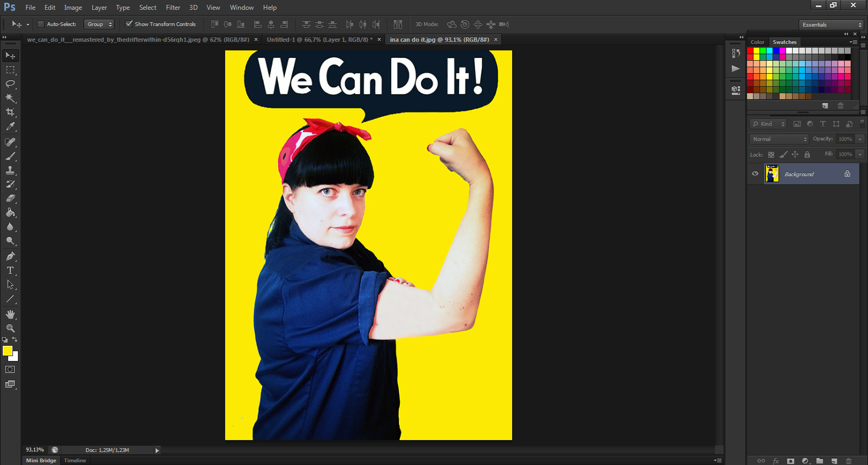This screenshot has width=868, height=465.
Task: Select the Brush tool
Action: point(10,156)
